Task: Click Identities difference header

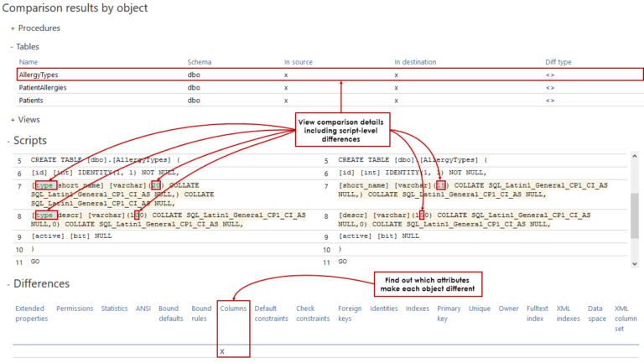Action: [x=383, y=309]
